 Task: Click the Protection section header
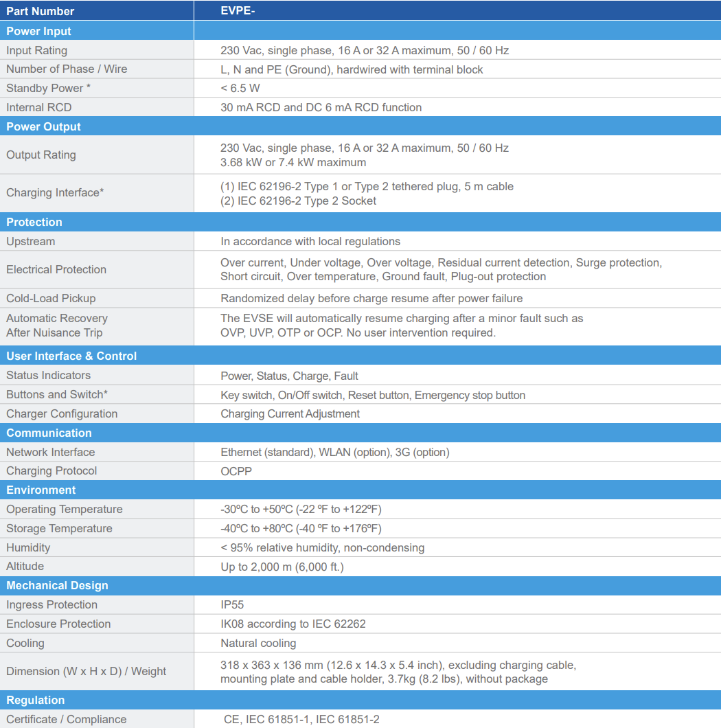pos(34,222)
